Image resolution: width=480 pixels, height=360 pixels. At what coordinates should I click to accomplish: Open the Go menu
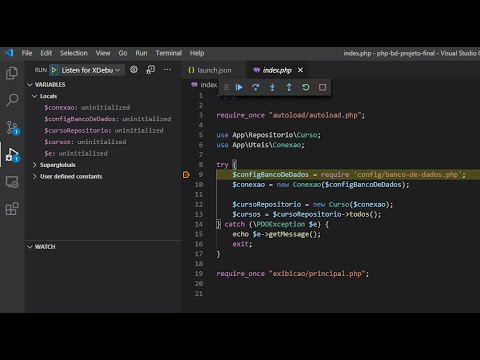click(123, 53)
